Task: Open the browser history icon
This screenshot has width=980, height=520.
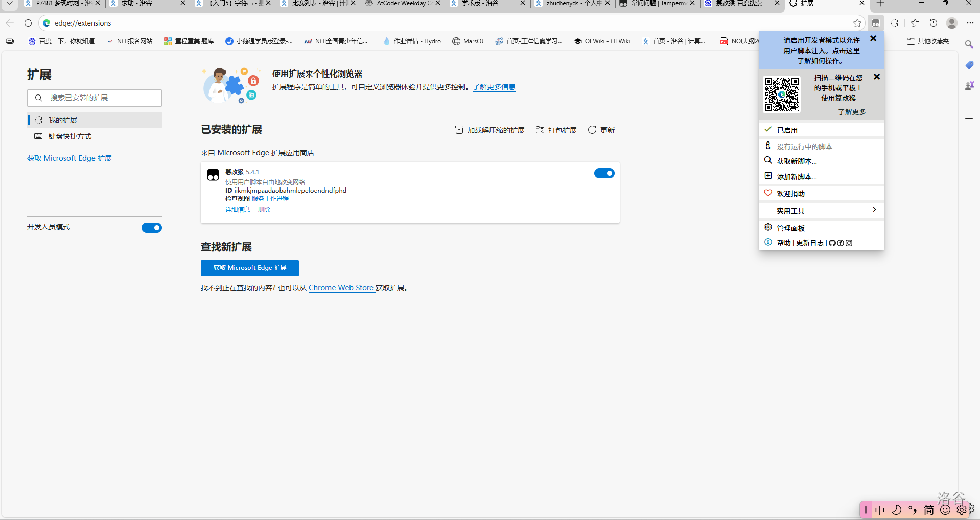Action: tap(934, 23)
